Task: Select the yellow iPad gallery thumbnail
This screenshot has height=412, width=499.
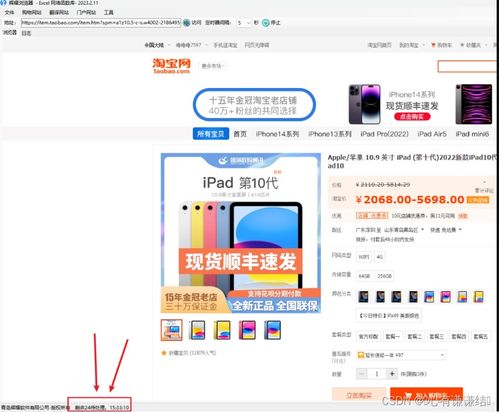Action: (222, 330)
